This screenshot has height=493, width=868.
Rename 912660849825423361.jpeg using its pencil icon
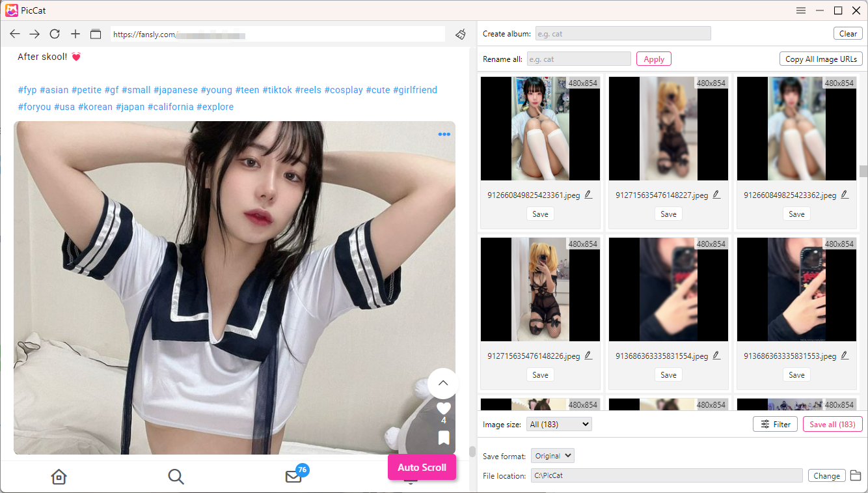(588, 194)
